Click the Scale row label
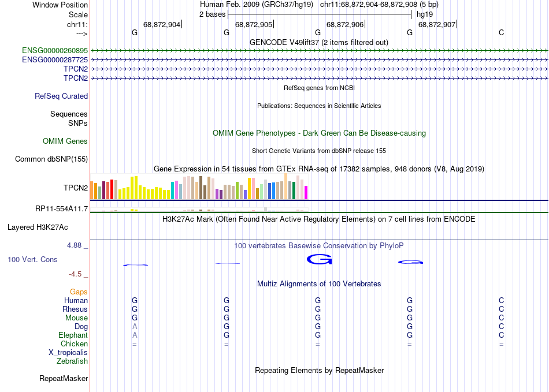This screenshot has width=549, height=392. pyautogui.click(x=78, y=14)
